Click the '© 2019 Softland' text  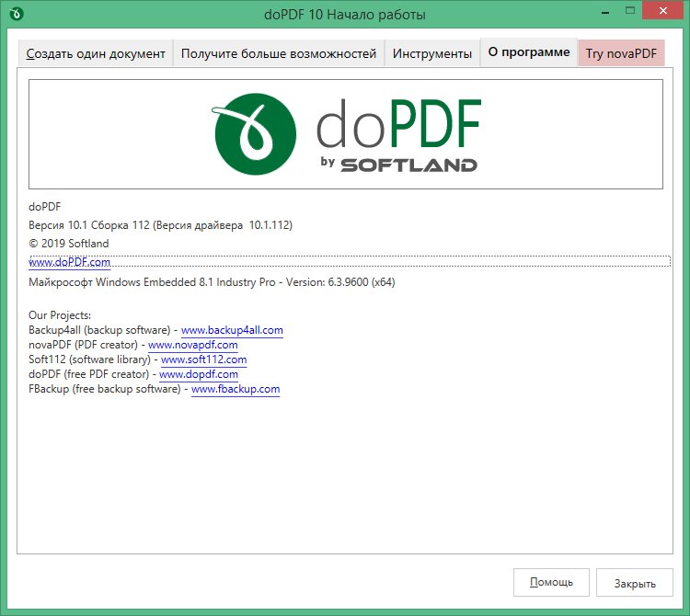(69, 244)
